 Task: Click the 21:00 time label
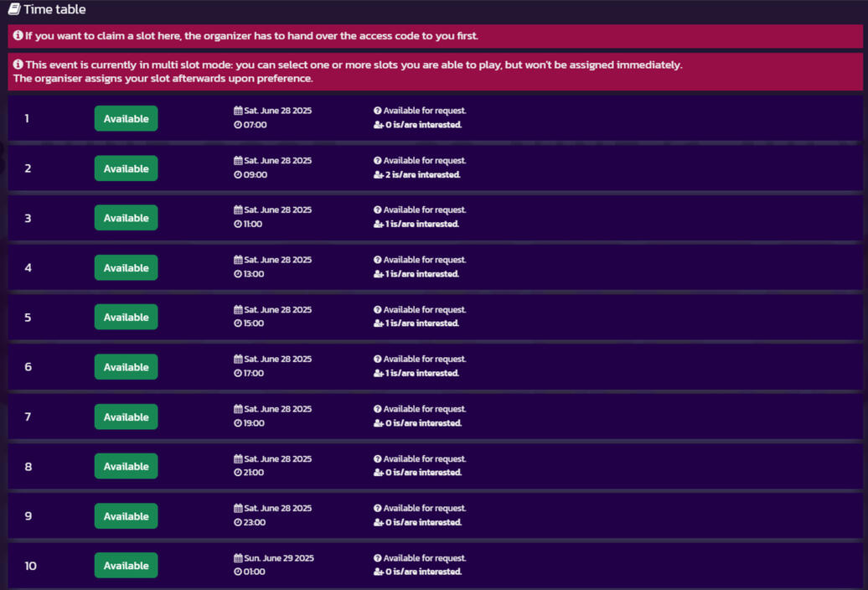click(253, 473)
